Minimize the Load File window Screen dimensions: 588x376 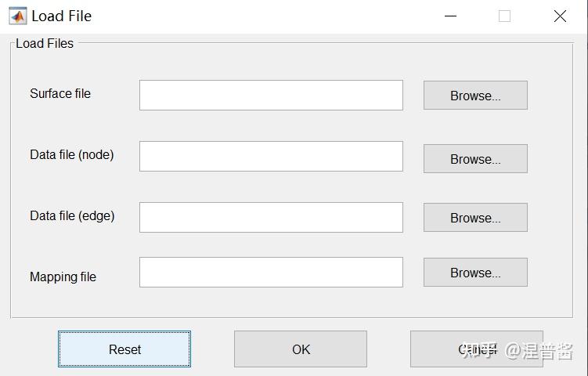tap(450, 16)
